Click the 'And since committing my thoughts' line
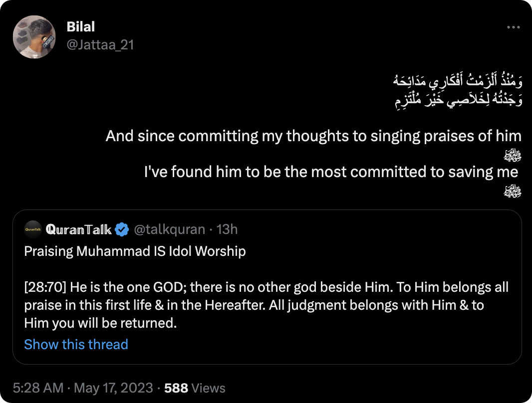 click(x=313, y=136)
